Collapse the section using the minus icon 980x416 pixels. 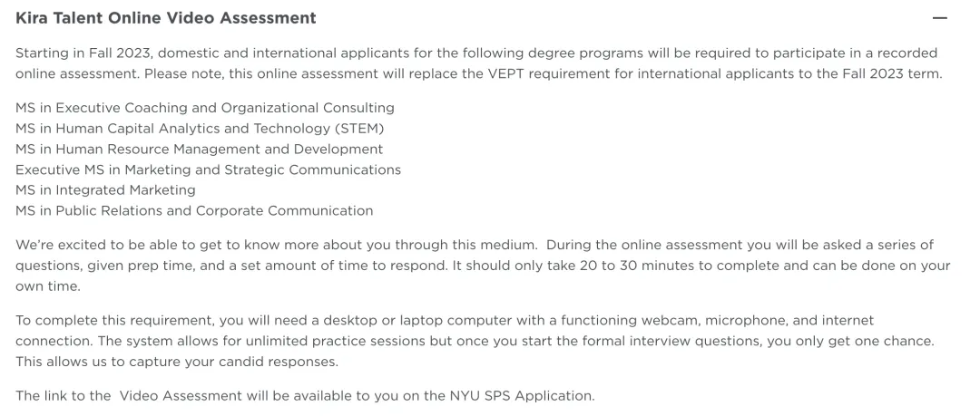[x=939, y=18]
